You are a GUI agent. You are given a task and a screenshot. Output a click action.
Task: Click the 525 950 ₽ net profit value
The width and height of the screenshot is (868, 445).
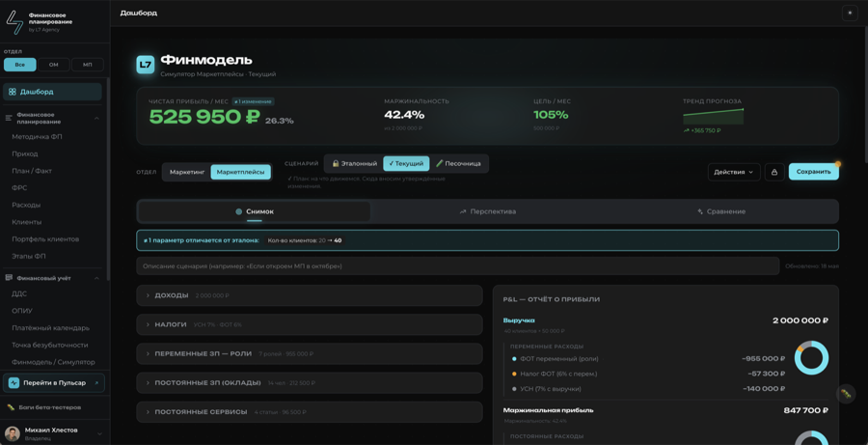[x=204, y=117]
